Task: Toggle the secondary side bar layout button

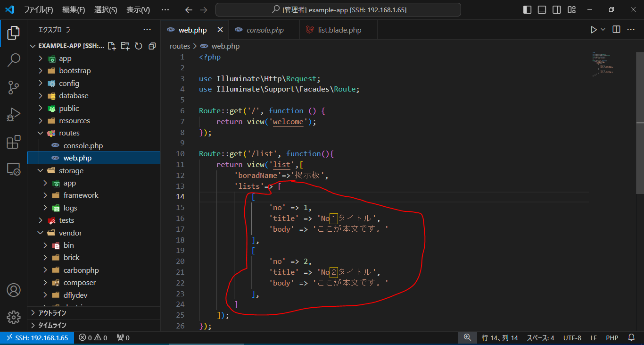Action: coord(557,10)
